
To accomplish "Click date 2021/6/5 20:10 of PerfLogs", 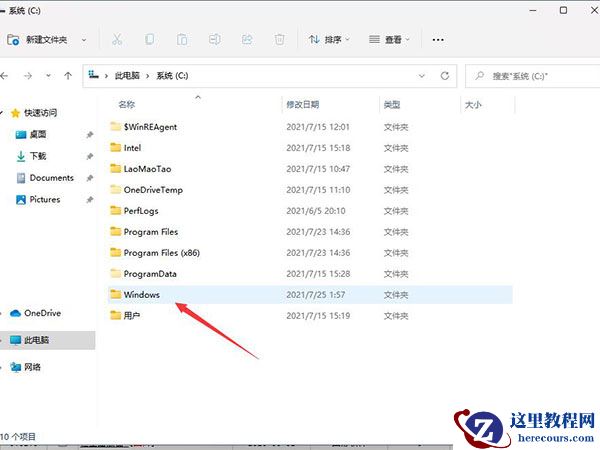I will click(x=316, y=210).
